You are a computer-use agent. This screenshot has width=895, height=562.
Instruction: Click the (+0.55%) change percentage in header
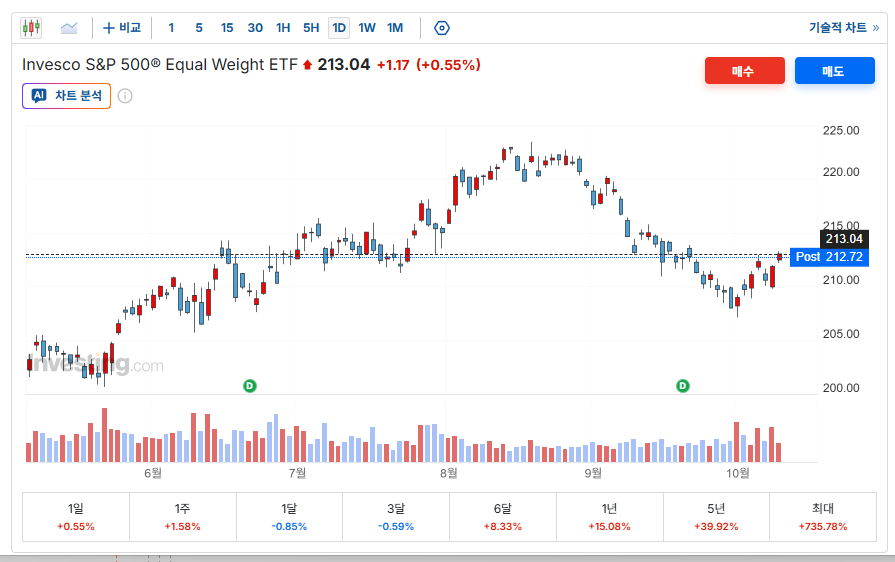tap(448, 65)
